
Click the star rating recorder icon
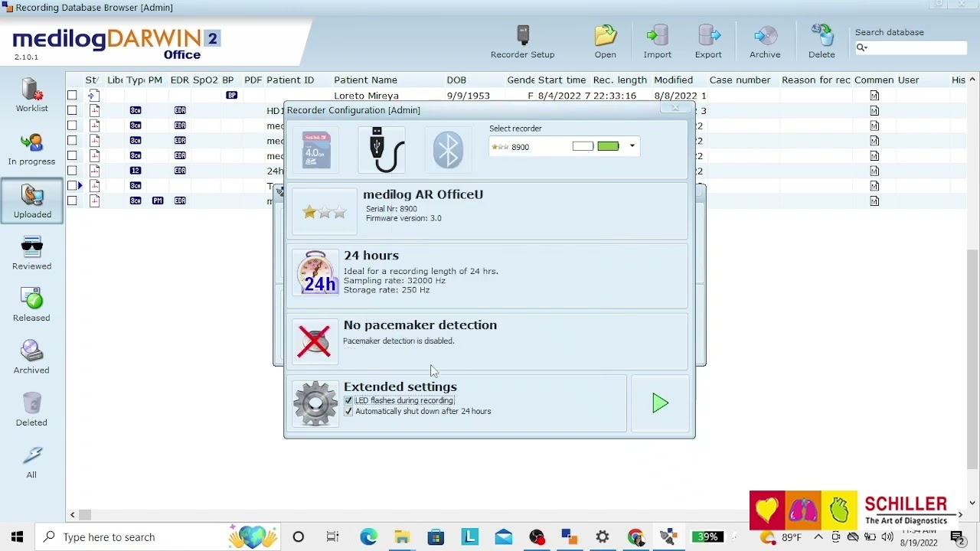pyautogui.click(x=324, y=212)
